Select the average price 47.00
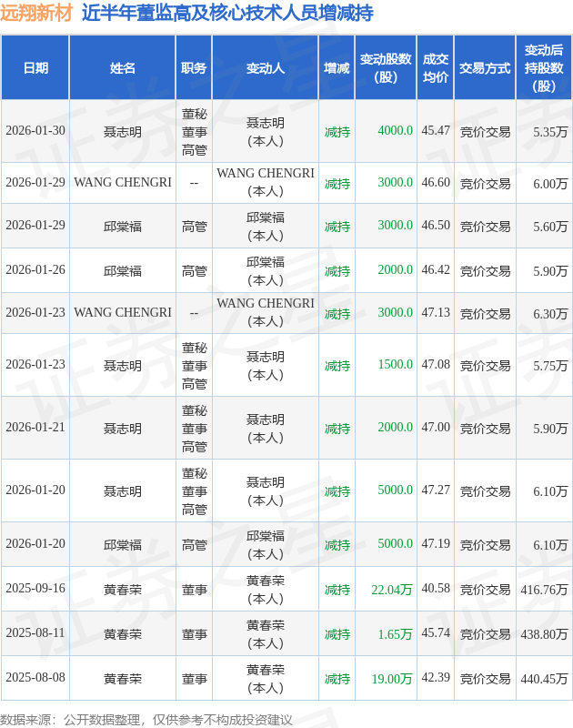Screen dimensions: 573x728 436,427
